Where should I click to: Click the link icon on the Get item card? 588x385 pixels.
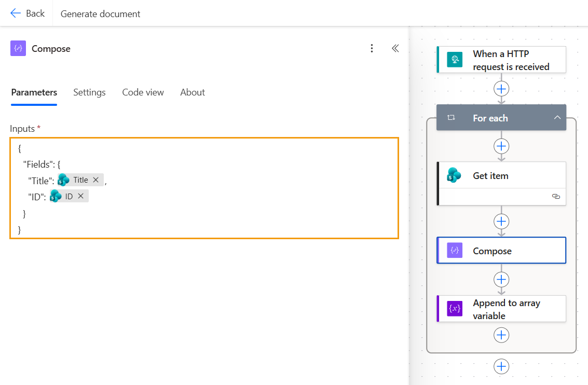point(556,197)
